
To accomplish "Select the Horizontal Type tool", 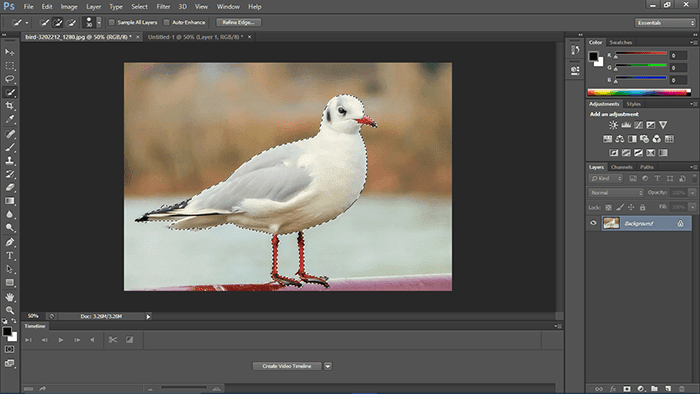I will 9,256.
